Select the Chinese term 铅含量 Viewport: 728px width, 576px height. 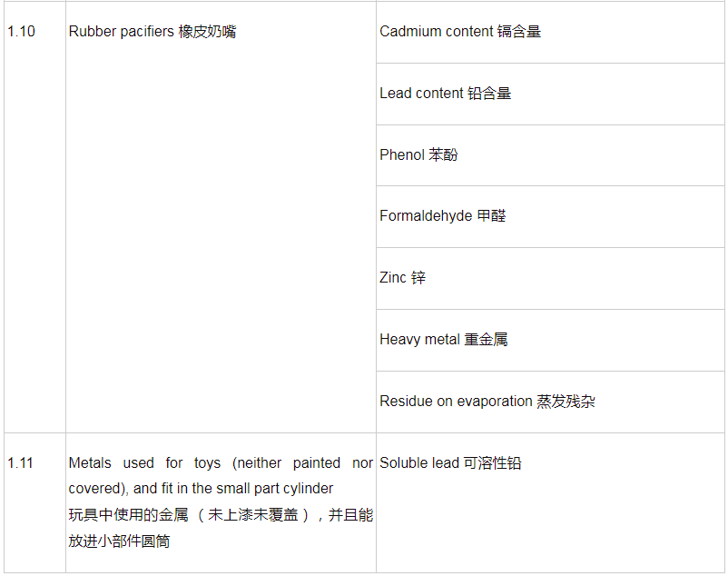[489, 94]
